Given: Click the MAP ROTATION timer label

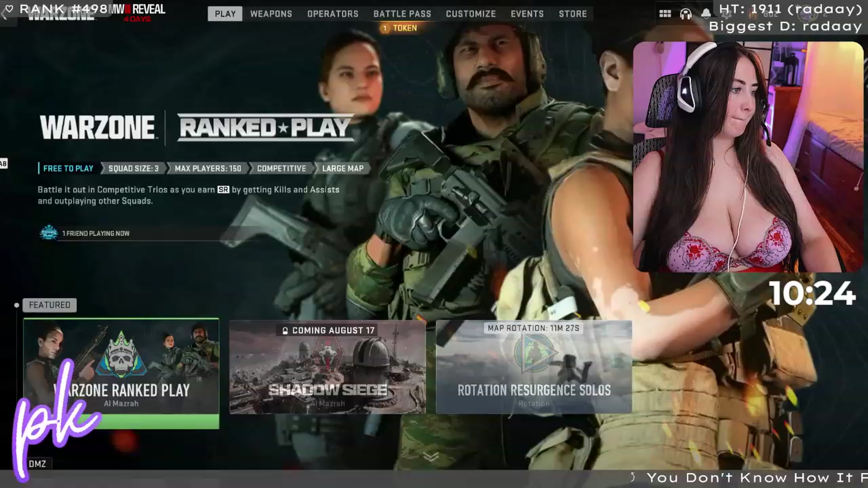Looking at the screenshot, I should coord(533,328).
